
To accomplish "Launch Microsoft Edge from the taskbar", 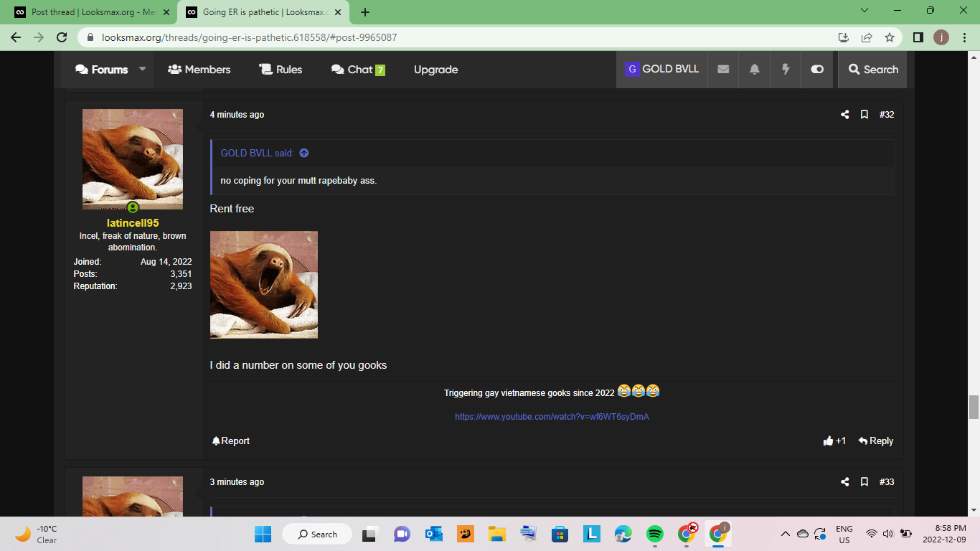I will pyautogui.click(x=623, y=534).
